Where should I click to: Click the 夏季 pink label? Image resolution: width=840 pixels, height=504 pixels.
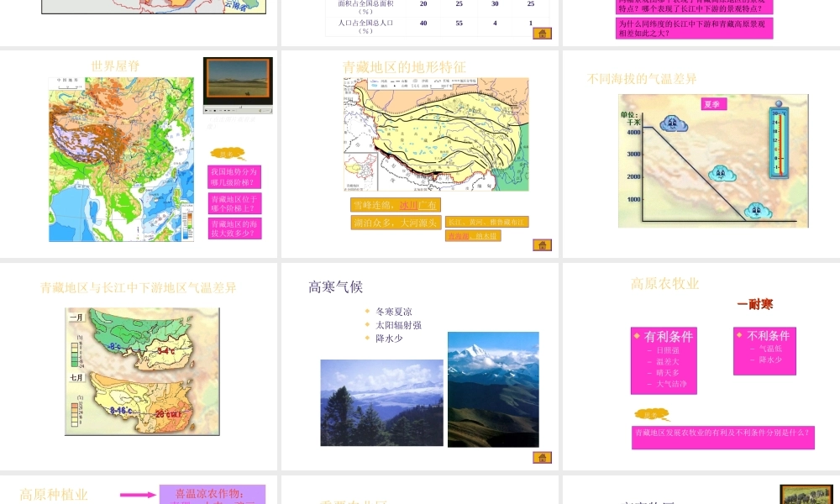pyautogui.click(x=713, y=104)
